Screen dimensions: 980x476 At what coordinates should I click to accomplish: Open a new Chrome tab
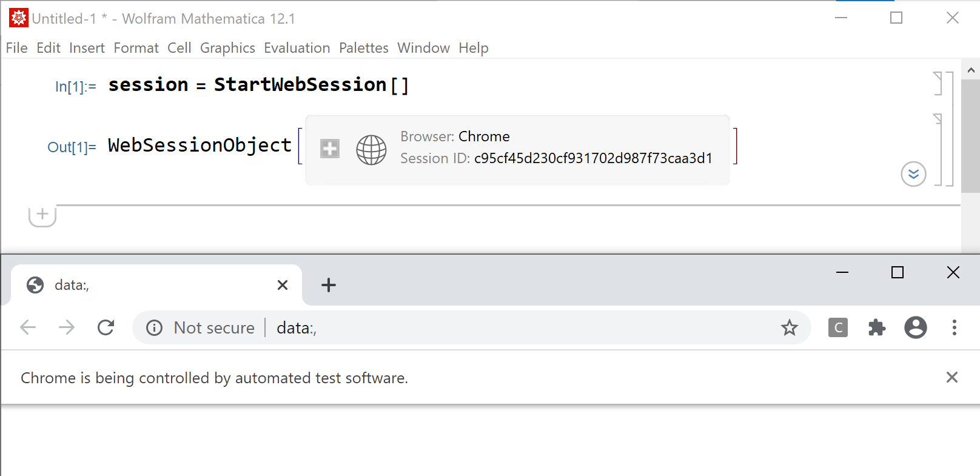329,285
